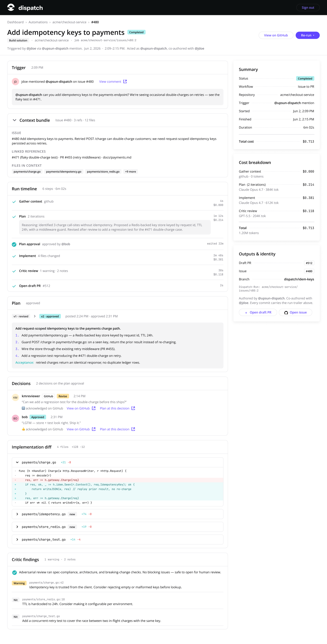Open kmreviewer's Plan at this decision link

click(x=115, y=408)
